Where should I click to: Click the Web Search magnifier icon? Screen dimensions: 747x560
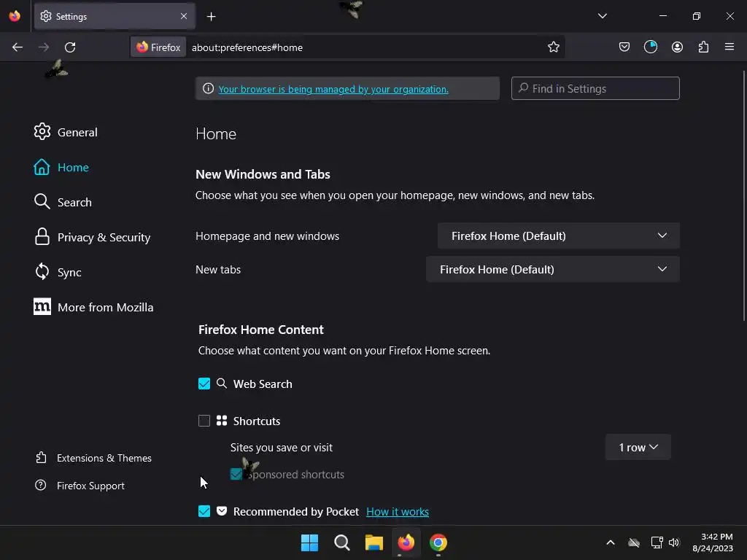click(x=222, y=384)
